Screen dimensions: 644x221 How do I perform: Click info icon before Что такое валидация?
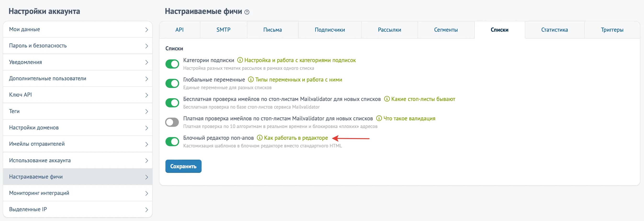379,118
